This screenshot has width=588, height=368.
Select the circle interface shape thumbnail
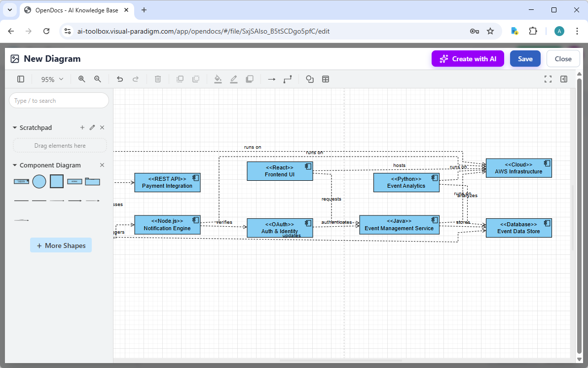(x=39, y=181)
